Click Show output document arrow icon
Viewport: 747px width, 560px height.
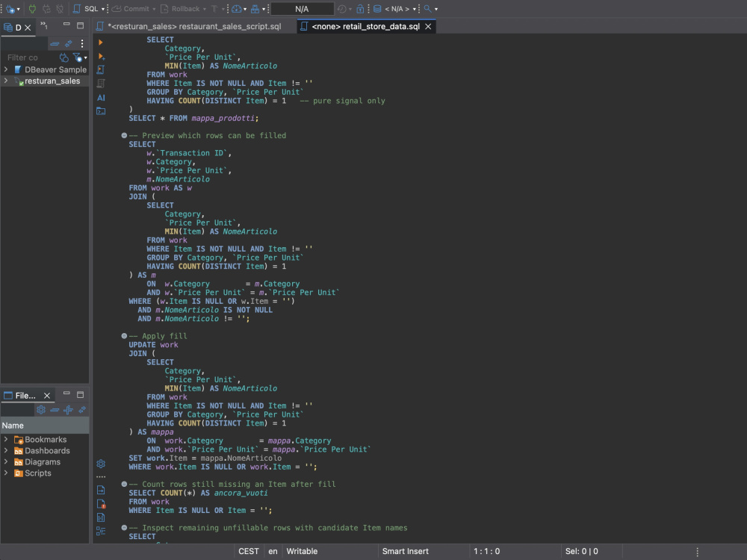pyautogui.click(x=101, y=490)
